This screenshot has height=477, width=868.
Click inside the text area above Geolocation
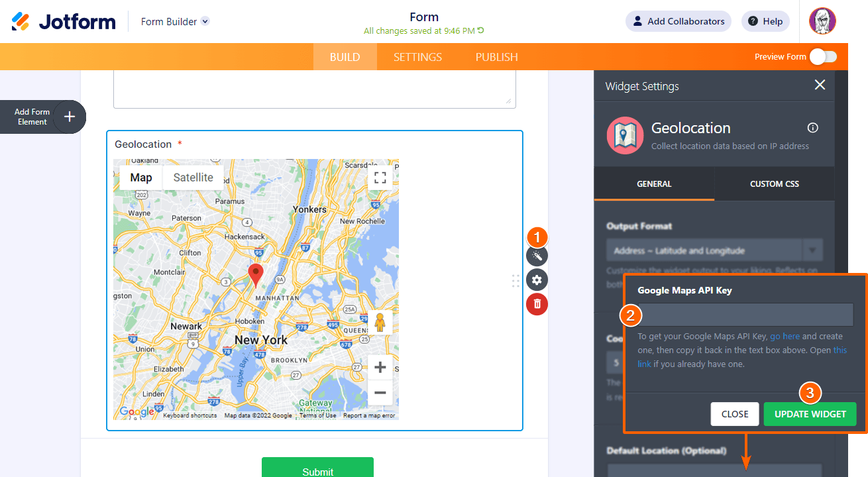(315, 89)
